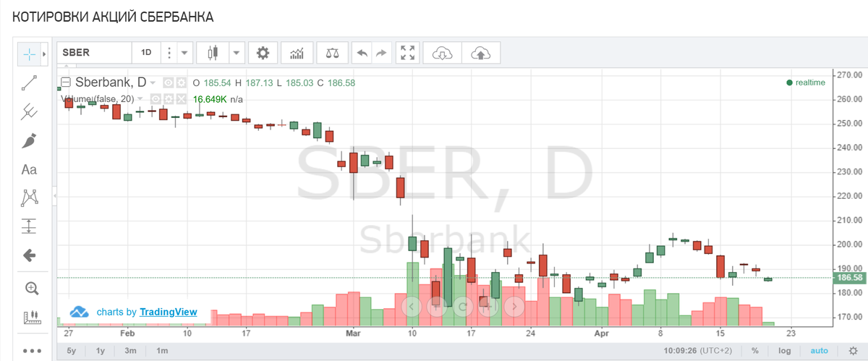Open chart properties gear icon

(x=263, y=53)
